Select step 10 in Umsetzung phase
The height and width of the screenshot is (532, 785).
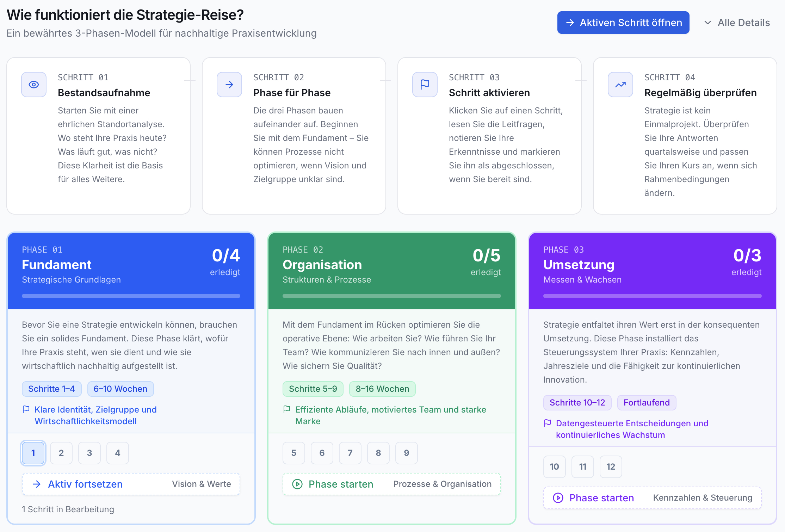[555, 467]
